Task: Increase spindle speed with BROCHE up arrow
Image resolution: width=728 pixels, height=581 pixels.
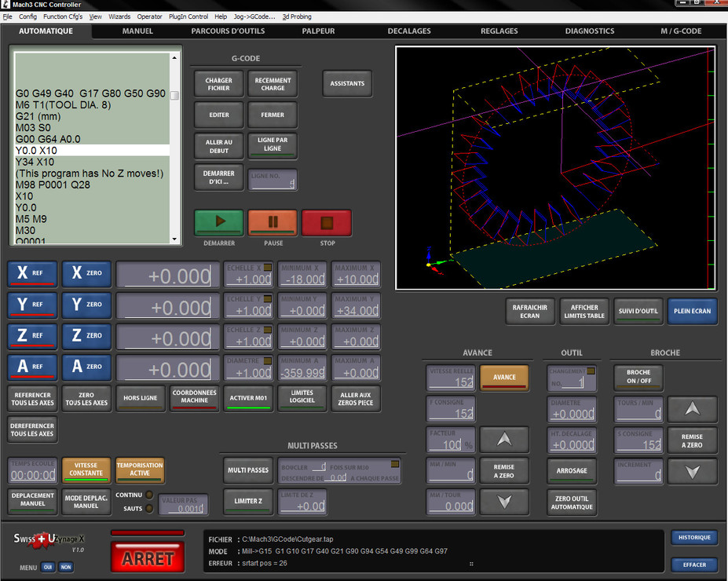Action: [x=692, y=409]
